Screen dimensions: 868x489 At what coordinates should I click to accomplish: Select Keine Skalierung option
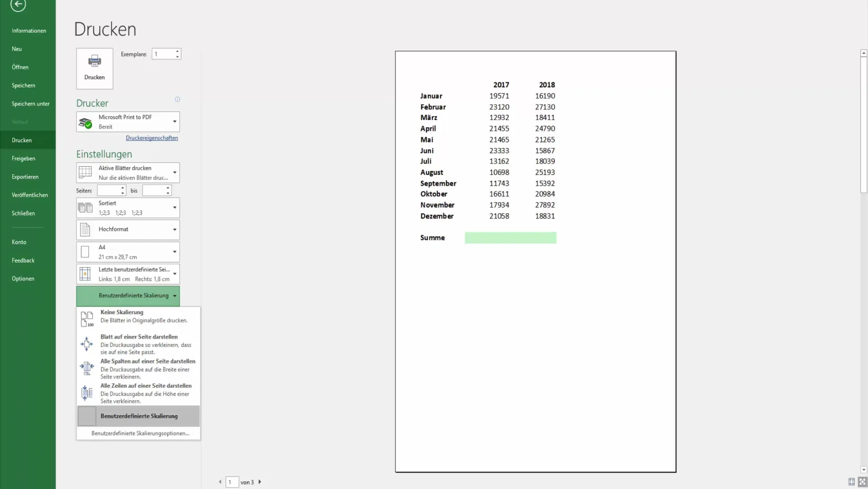point(138,319)
